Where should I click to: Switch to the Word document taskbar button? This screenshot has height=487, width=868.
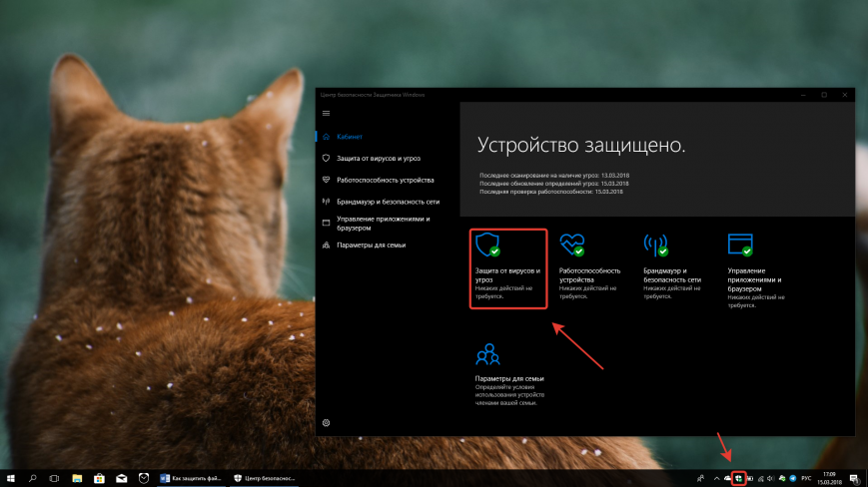pyautogui.click(x=191, y=478)
